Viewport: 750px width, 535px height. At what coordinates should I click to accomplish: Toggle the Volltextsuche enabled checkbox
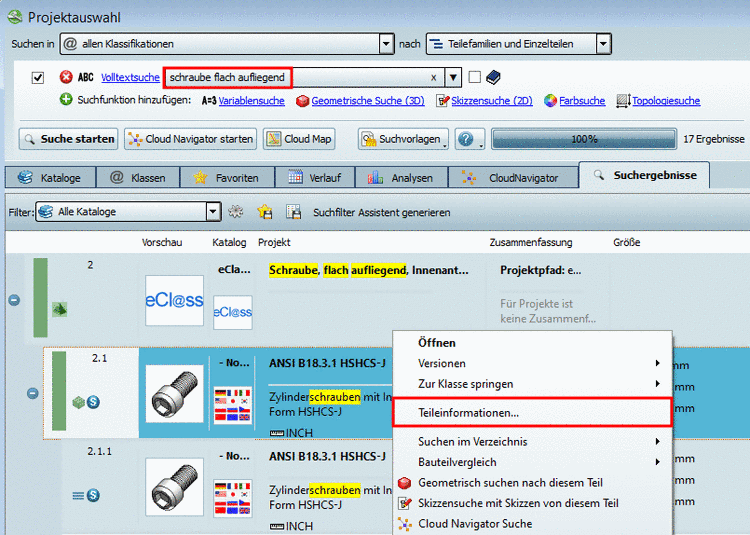click(37, 77)
